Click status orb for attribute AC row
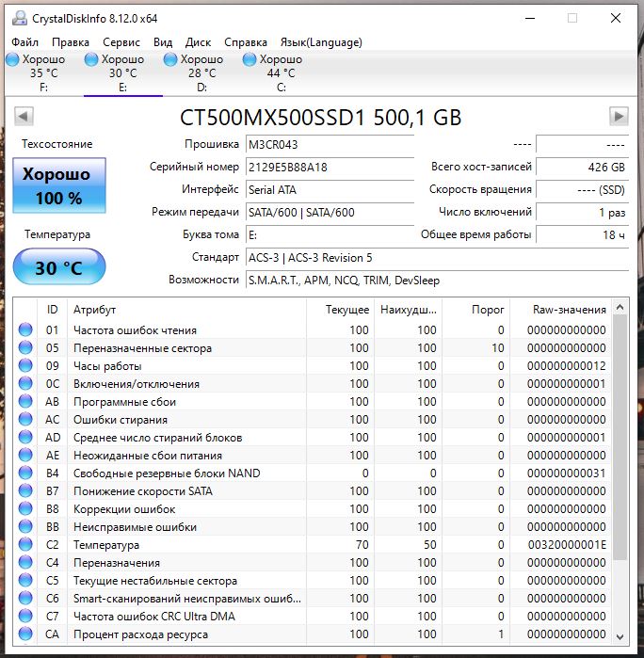 pyautogui.click(x=25, y=419)
